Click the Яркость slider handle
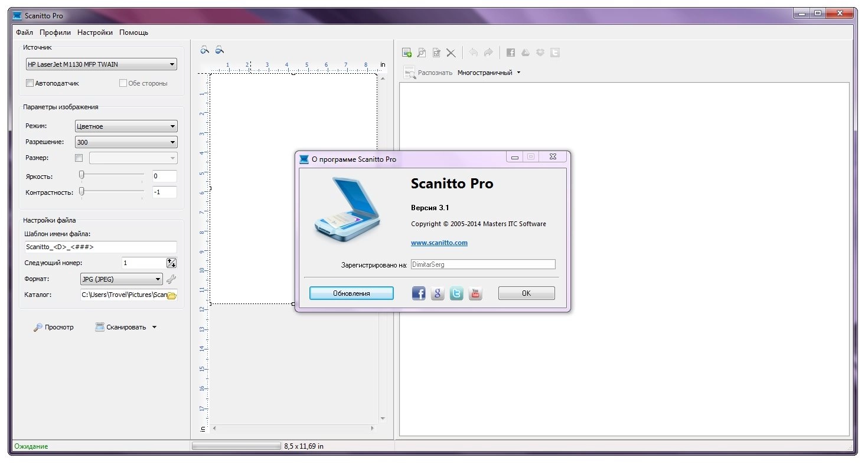The width and height of the screenshot is (868, 467). [82, 175]
